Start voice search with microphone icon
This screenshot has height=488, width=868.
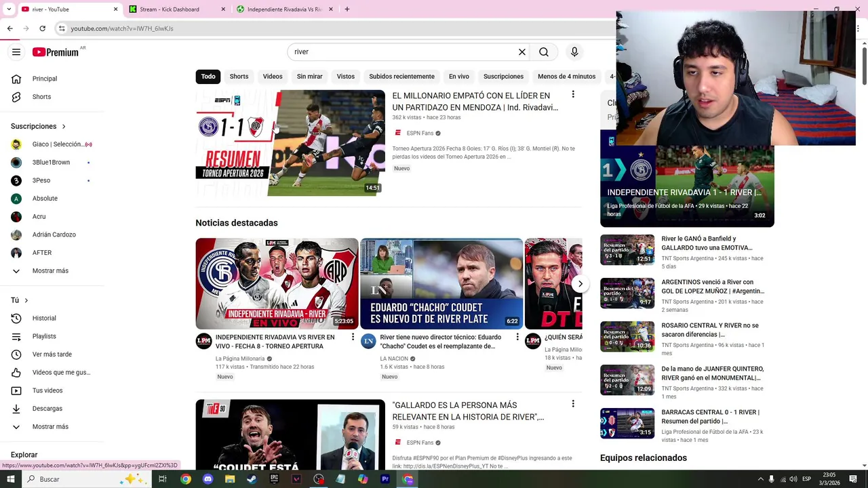click(x=574, y=52)
